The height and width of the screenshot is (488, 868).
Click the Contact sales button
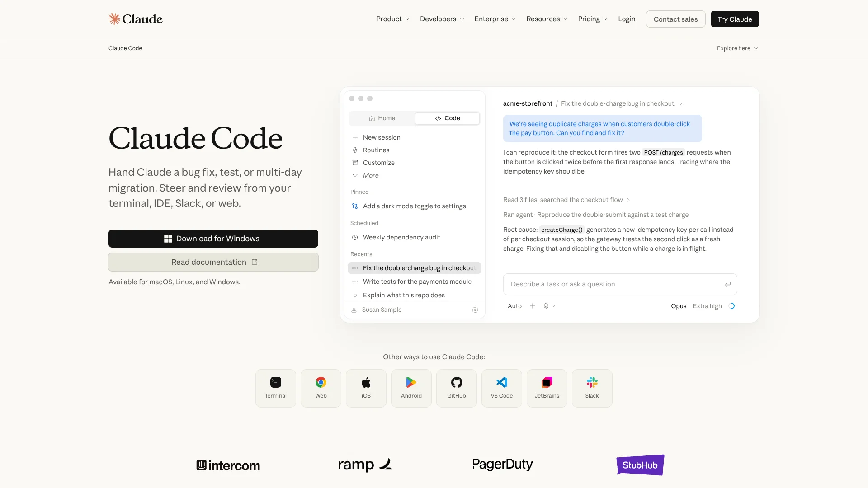tap(675, 19)
